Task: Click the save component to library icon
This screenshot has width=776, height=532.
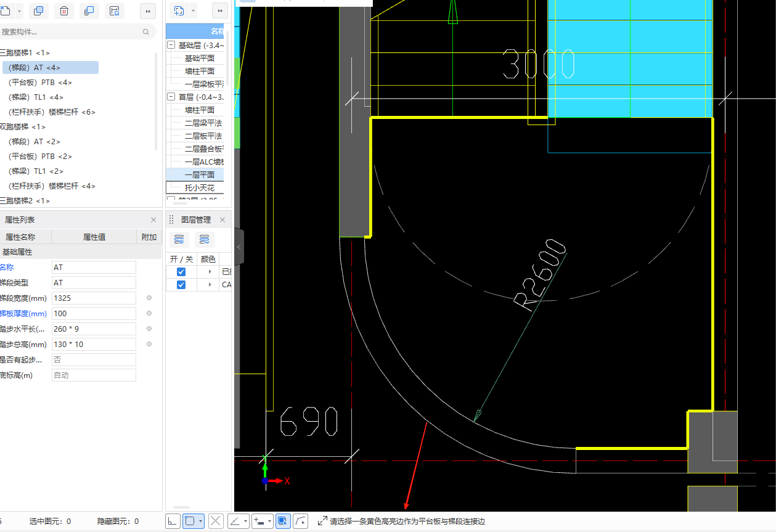Action: click(x=114, y=10)
